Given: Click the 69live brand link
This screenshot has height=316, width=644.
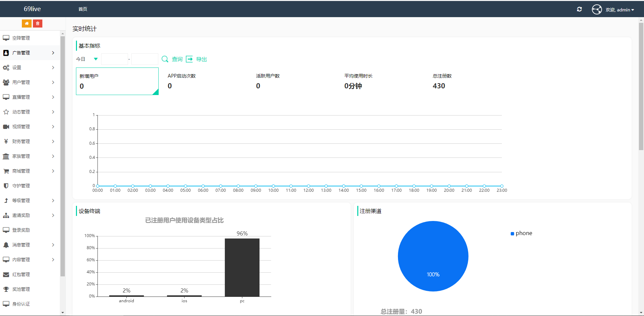Looking at the screenshot, I should [x=32, y=9].
